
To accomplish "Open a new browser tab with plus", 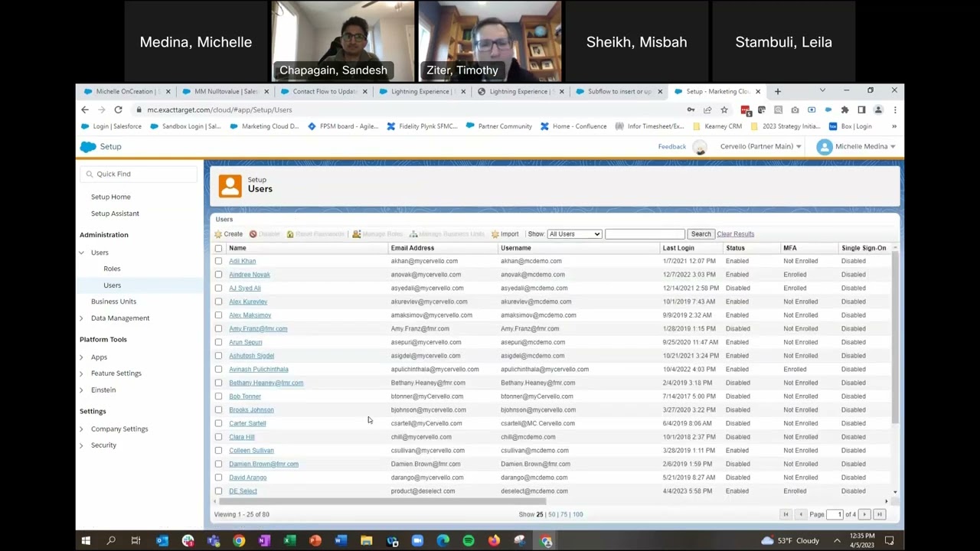I will click(777, 91).
